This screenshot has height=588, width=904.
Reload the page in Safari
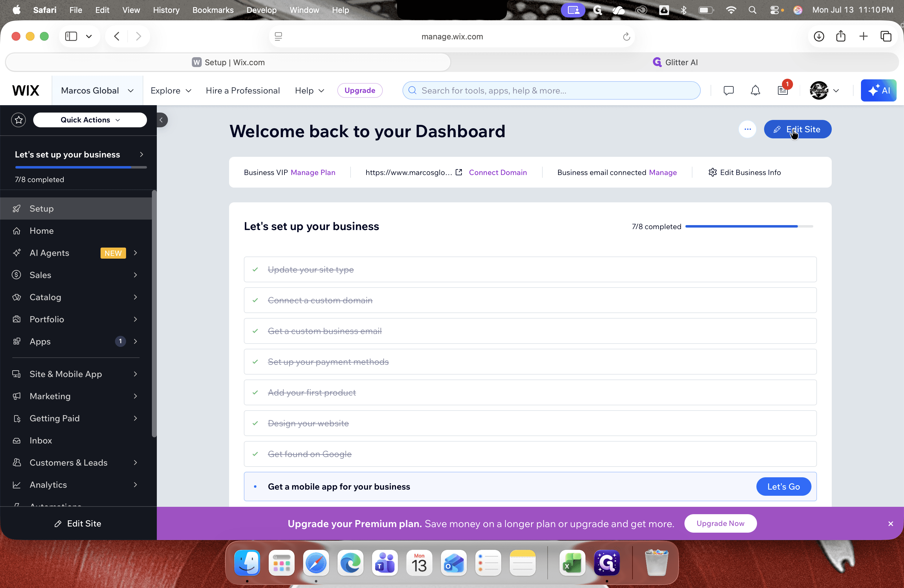(626, 37)
